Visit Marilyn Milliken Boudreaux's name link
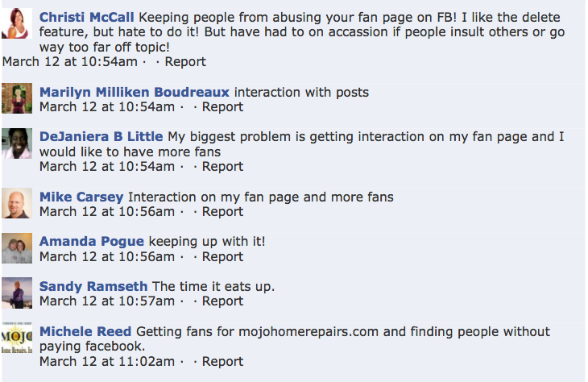 135,93
